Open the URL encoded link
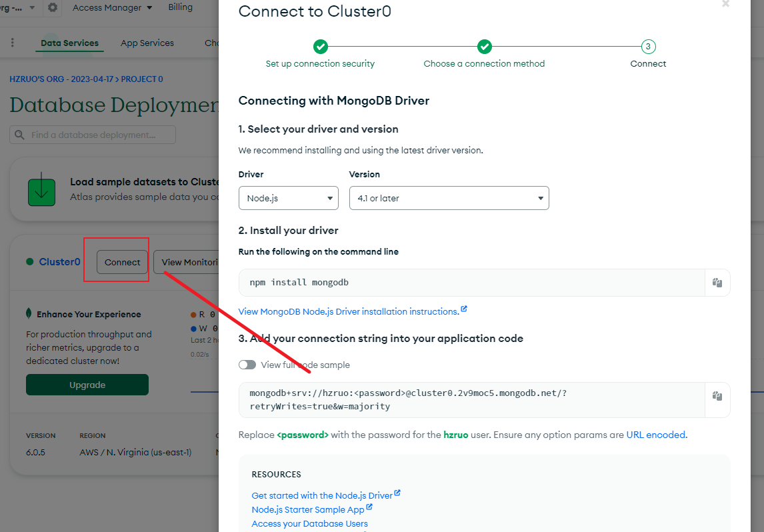This screenshot has width=764, height=532. 656,435
